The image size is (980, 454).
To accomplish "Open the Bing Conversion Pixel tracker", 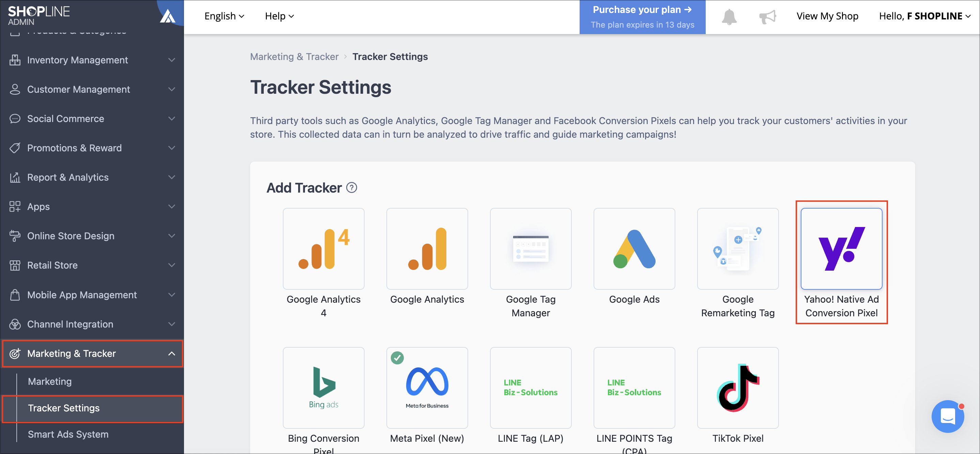I will (323, 388).
